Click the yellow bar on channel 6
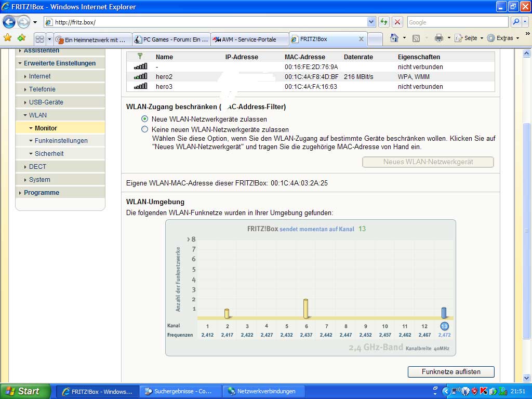This screenshot has width=532, height=399. click(x=305, y=309)
